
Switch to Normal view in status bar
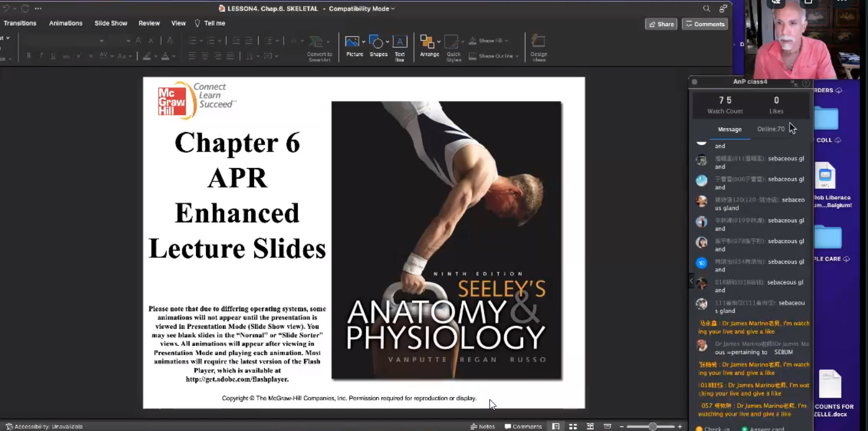coord(555,426)
